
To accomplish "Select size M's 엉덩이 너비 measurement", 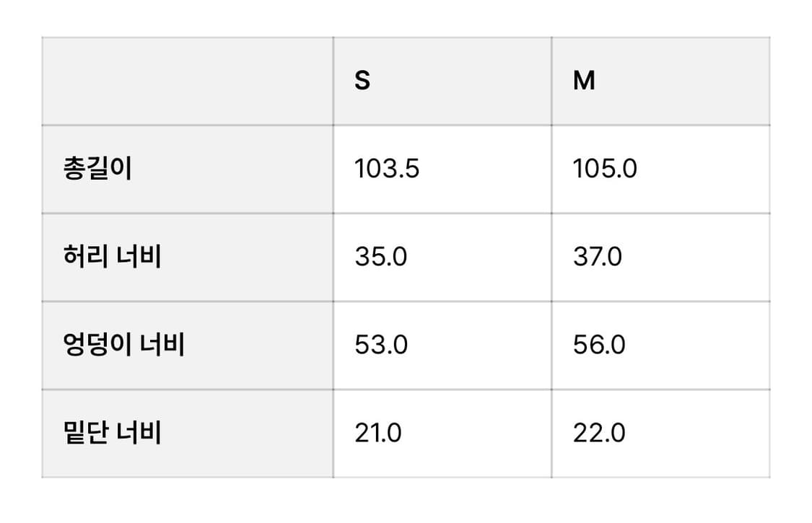I will coord(599,345).
